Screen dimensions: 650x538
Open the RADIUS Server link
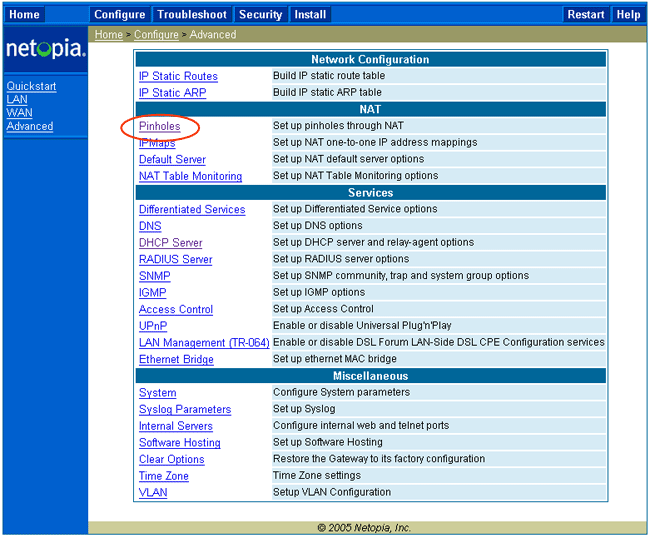176,259
